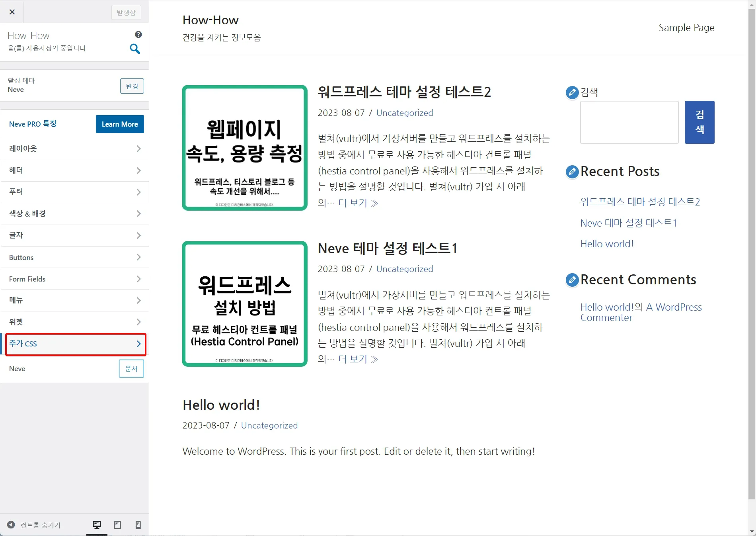Click the edit pencil beside Recent Posts
This screenshot has width=756, height=536.
[572, 172]
